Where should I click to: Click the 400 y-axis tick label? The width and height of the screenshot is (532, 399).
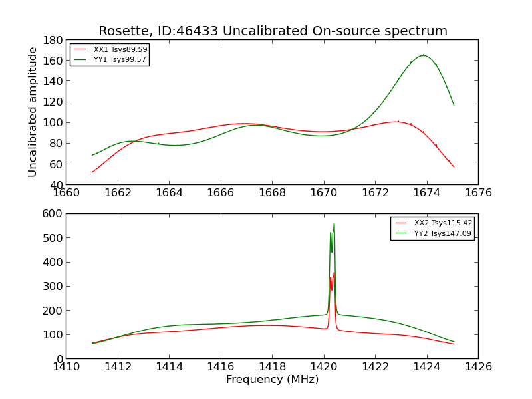53,262
